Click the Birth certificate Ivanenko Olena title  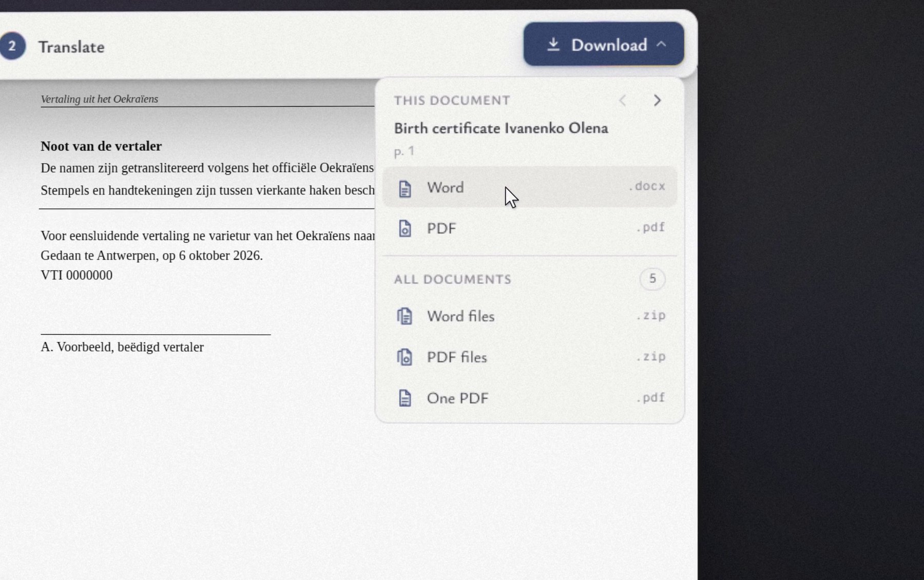(501, 128)
